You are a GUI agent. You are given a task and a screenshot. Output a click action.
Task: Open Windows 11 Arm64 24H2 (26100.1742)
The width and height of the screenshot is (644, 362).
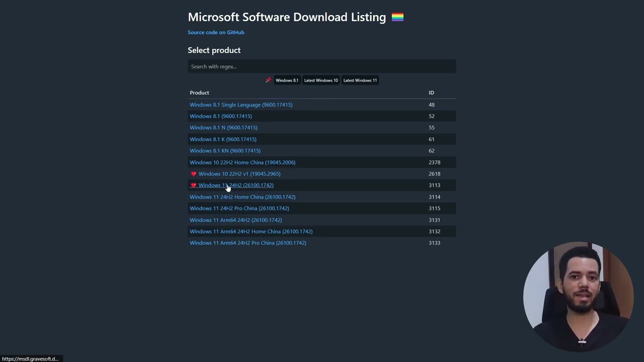235,220
